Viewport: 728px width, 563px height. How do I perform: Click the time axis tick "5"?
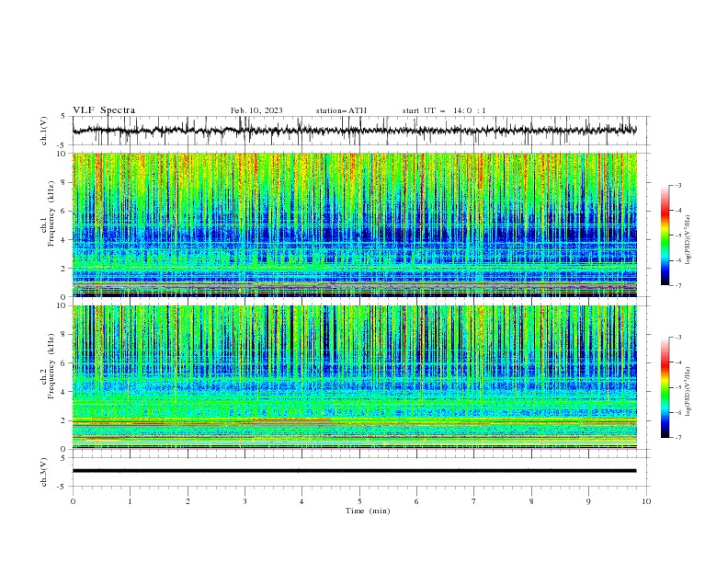click(x=359, y=501)
